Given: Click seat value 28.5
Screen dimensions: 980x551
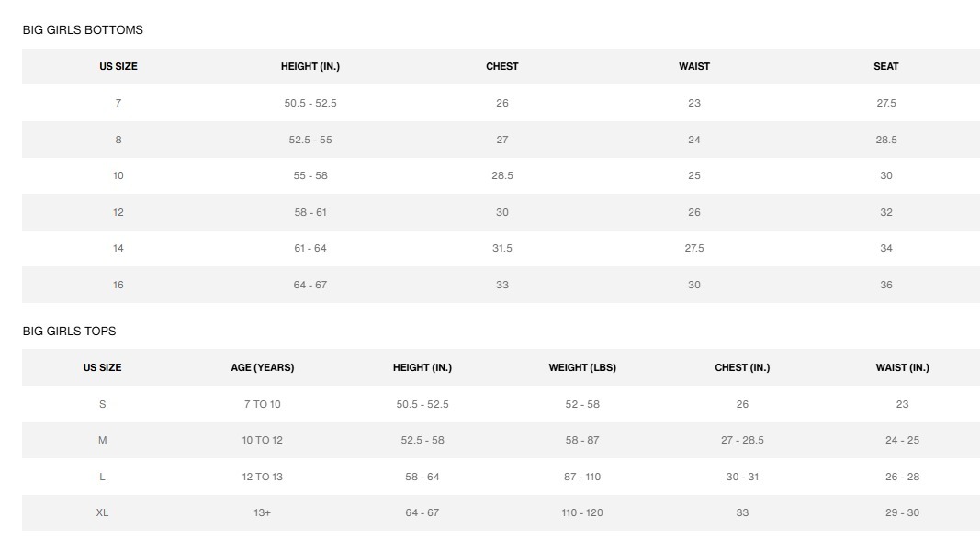Looking at the screenshot, I should [x=885, y=140].
